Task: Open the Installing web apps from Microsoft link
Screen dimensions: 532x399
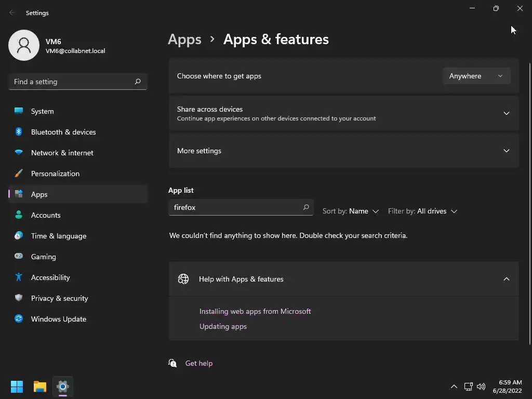Action: [x=255, y=311]
